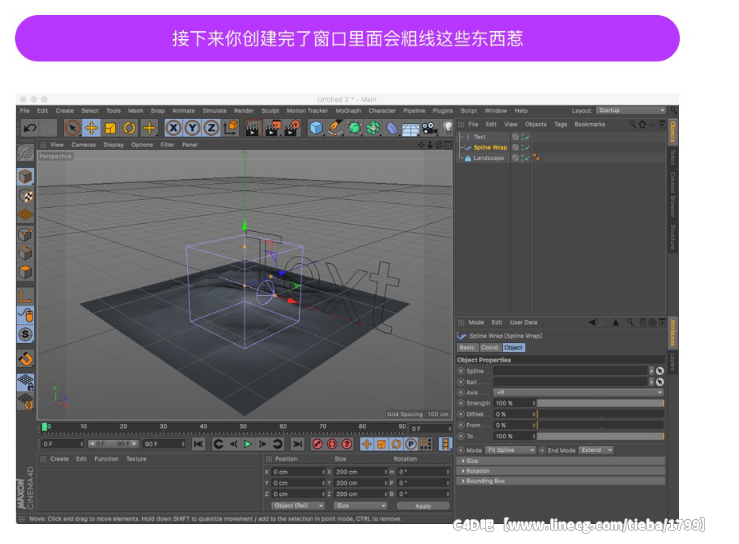Image resolution: width=739 pixels, height=544 pixels.
Task: Select Polygons mode in left palette
Action: click(25, 272)
